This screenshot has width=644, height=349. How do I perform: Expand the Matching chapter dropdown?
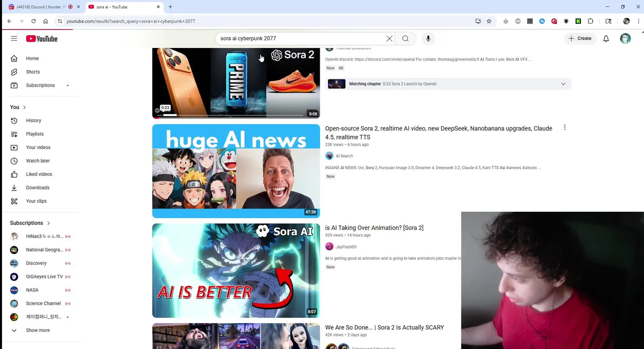point(563,84)
